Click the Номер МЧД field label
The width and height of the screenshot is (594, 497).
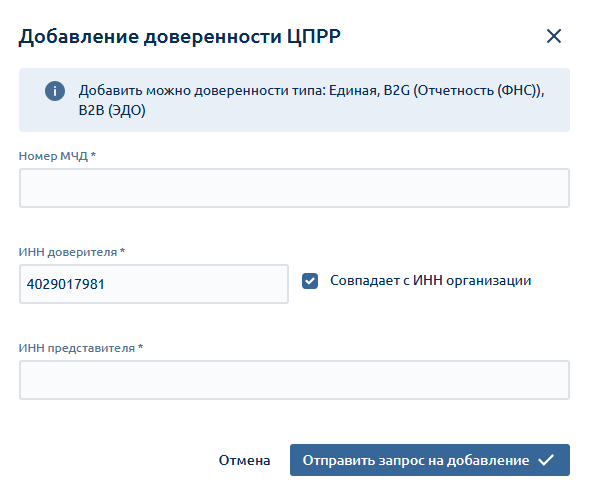pos(57,156)
